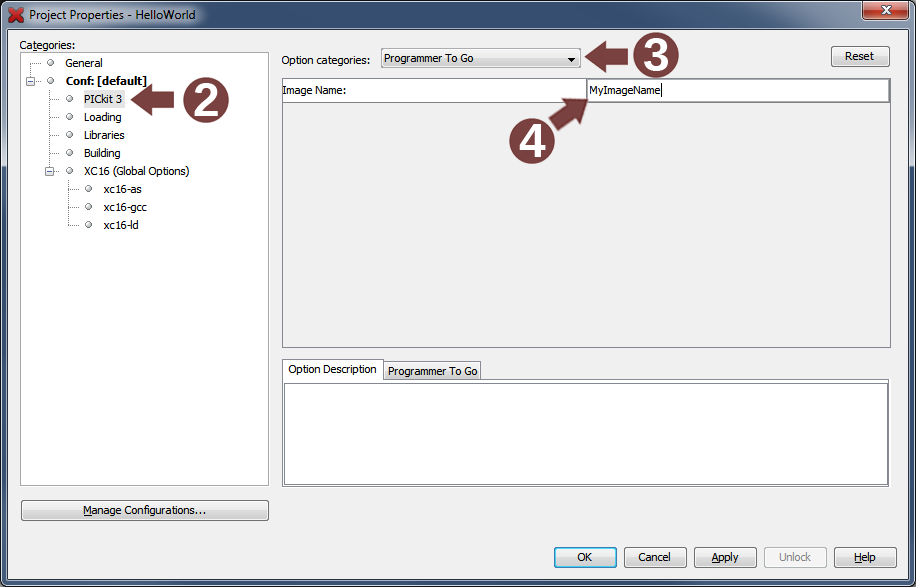
Task: Select the xc16-as compiler options
Action: point(122,189)
